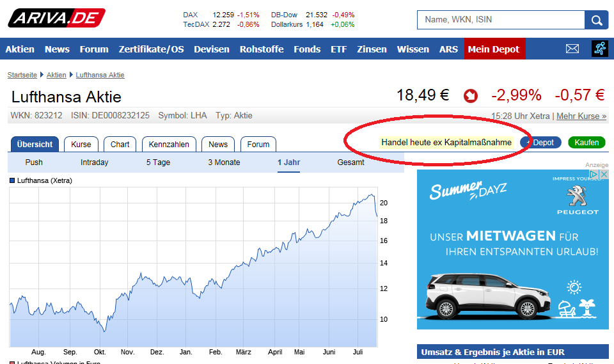Select Gesamt chart range
This screenshot has width=614, height=364.
[351, 162]
